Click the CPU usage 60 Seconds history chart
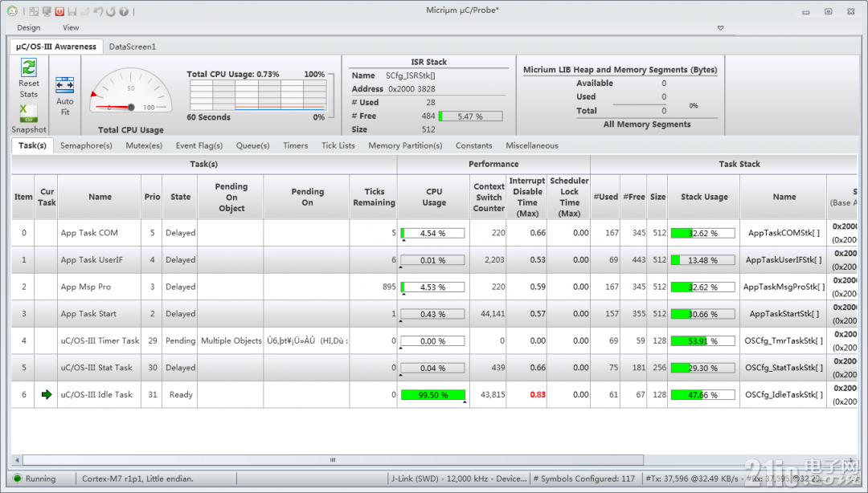 pyautogui.click(x=258, y=96)
